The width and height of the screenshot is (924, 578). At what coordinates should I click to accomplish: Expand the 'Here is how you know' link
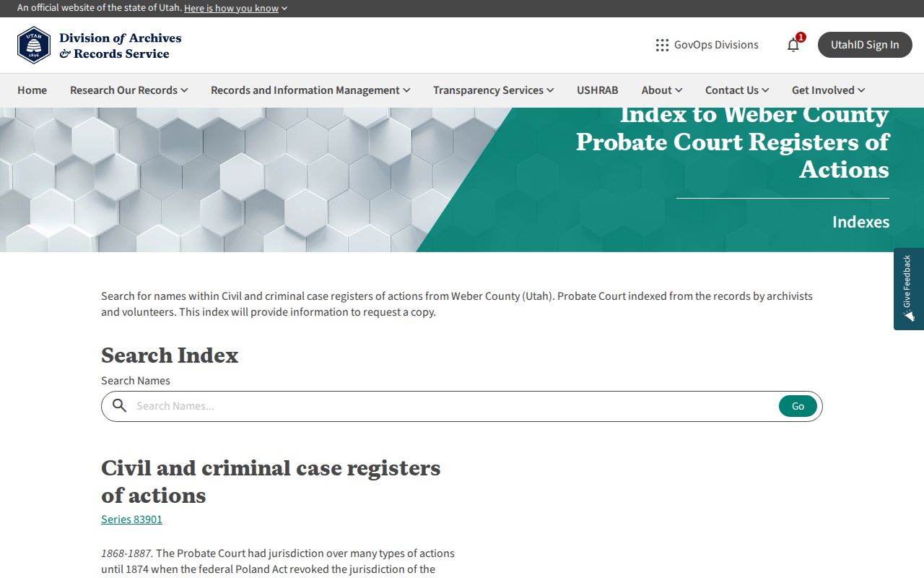236,8
